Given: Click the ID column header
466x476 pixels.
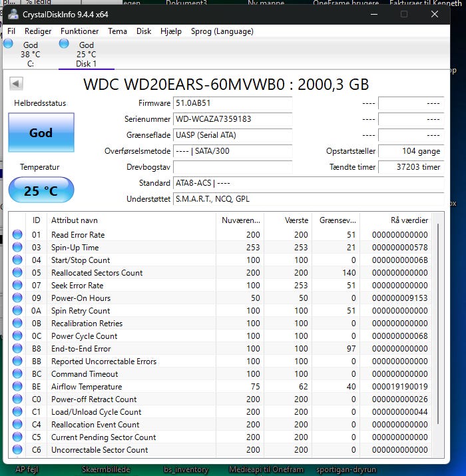Looking at the screenshot, I should coord(36,220).
